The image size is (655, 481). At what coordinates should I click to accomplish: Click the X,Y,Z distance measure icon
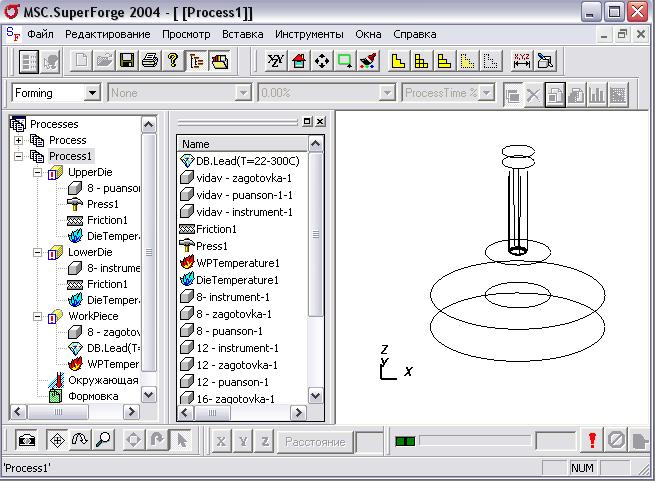[522, 61]
